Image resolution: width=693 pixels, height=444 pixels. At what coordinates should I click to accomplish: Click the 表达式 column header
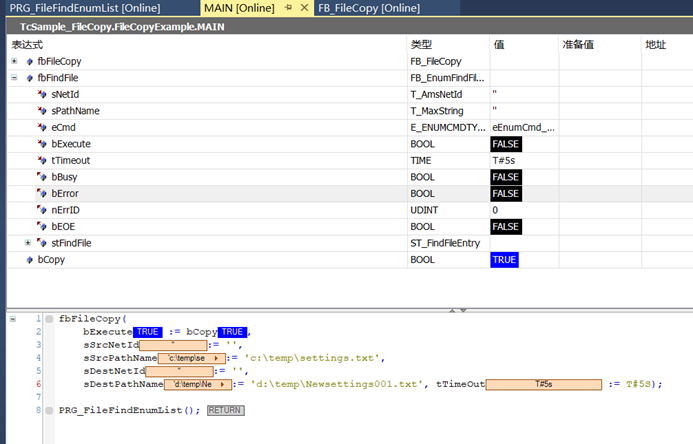pos(27,45)
